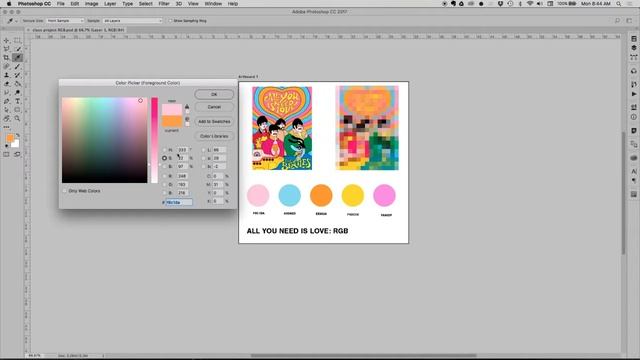The width and height of the screenshot is (640, 360).
Task: Click the pixelated poster image on artboard
Action: (x=367, y=128)
